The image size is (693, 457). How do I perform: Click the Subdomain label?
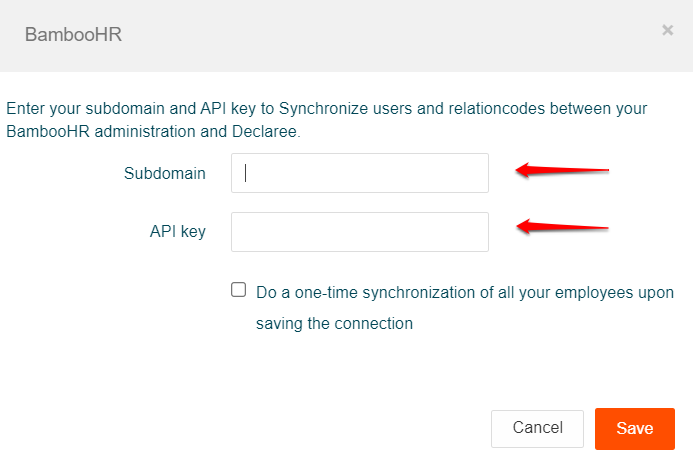[165, 173]
